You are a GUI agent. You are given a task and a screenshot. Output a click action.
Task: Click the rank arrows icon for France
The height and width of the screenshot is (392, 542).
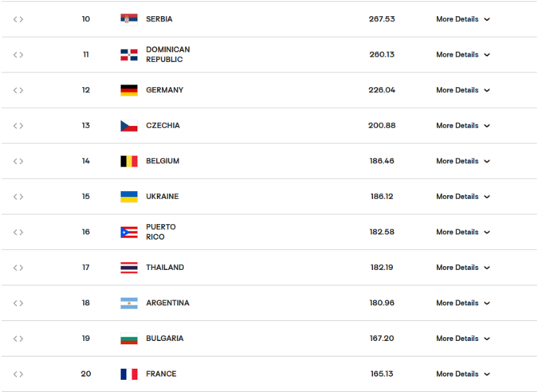pos(18,374)
